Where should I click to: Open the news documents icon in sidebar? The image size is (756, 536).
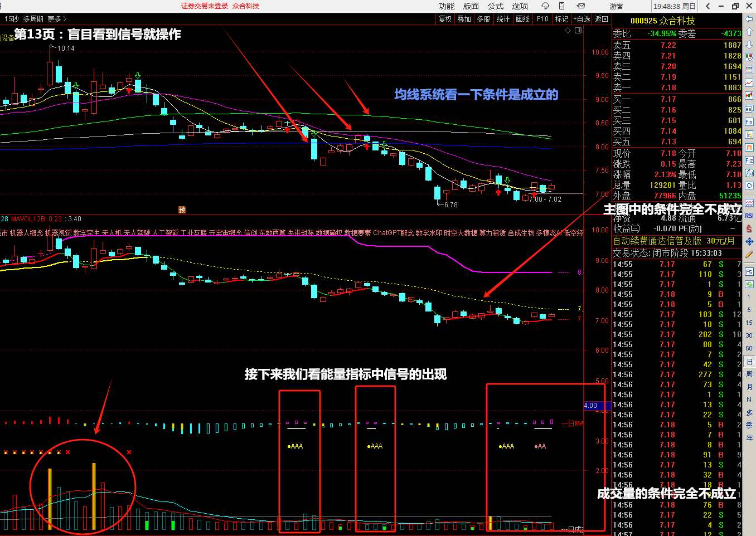(x=749, y=109)
